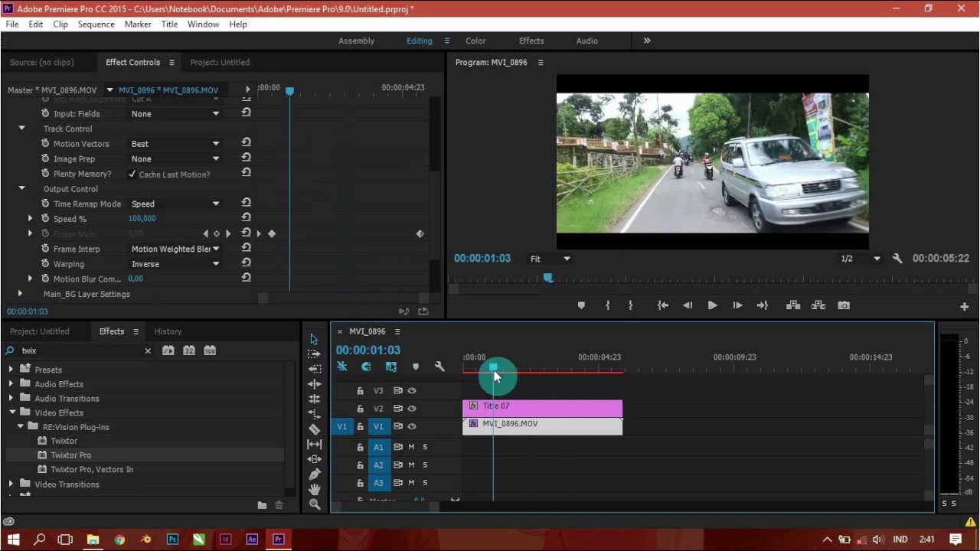Open After Effects from the taskbar
This screenshot has width=980, height=551.
(x=252, y=540)
